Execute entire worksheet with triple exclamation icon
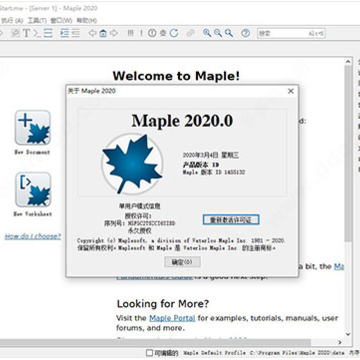 click(131, 33)
